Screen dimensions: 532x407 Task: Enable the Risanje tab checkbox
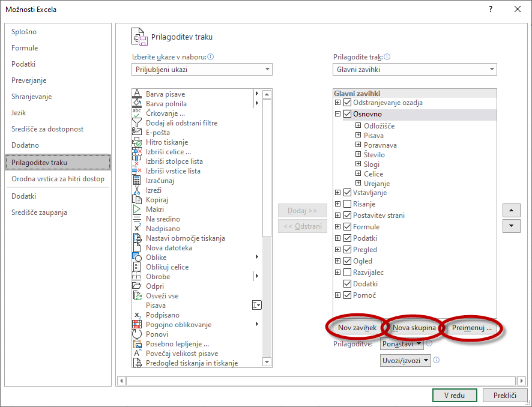347,204
